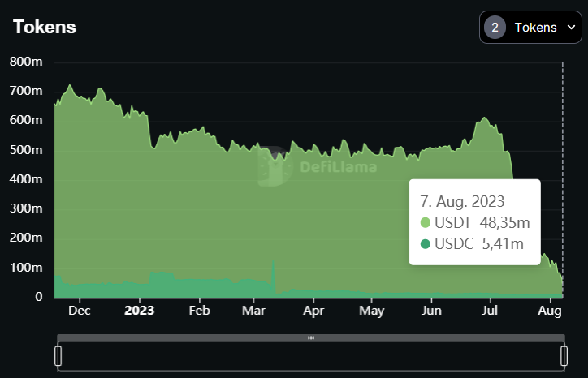Click the USDT peak near late June
The height and width of the screenshot is (378, 588).
click(x=485, y=118)
